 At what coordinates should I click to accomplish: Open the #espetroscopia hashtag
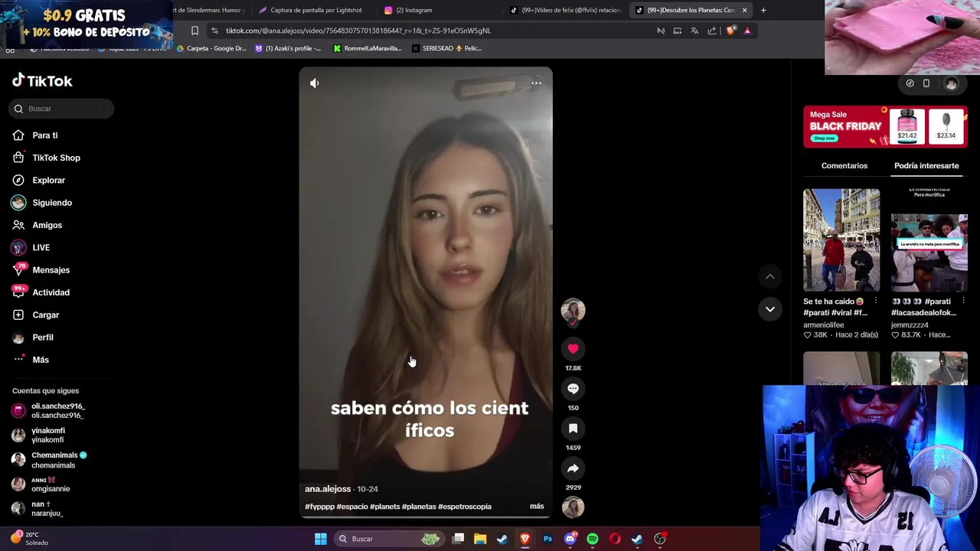465,506
